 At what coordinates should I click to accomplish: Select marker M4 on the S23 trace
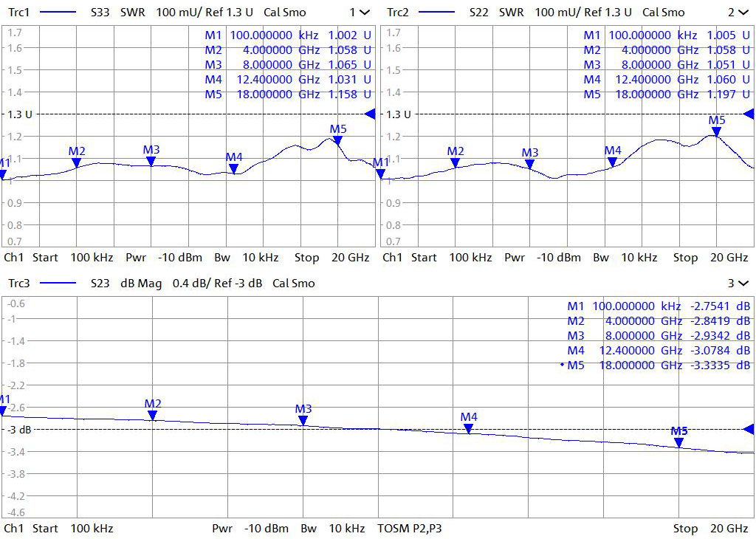tap(468, 428)
